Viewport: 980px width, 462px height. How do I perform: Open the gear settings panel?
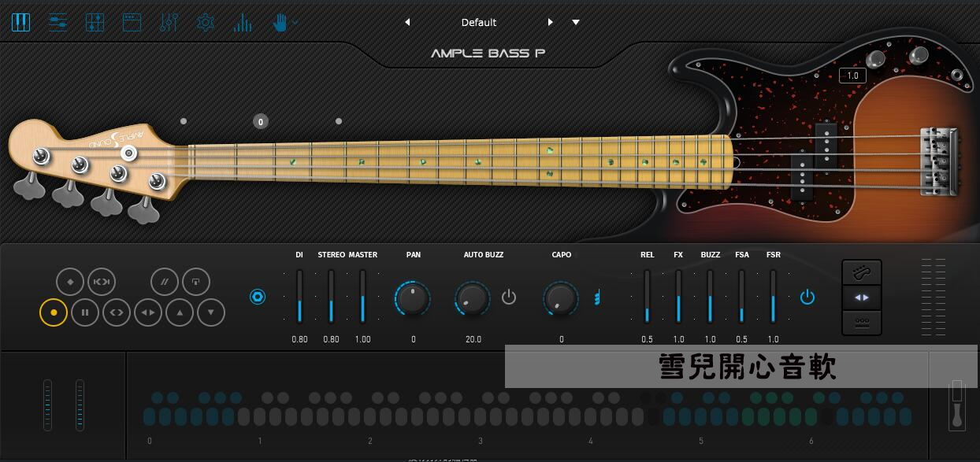pyautogui.click(x=206, y=22)
